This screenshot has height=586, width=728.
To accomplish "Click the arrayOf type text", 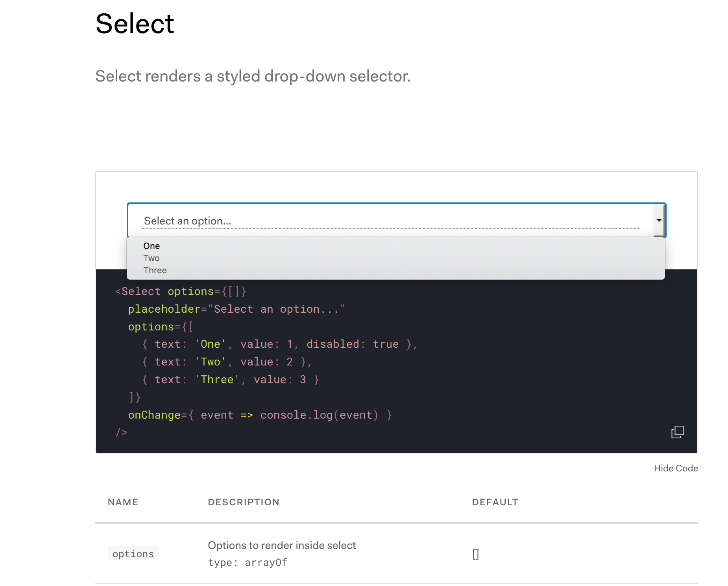I will 266,562.
